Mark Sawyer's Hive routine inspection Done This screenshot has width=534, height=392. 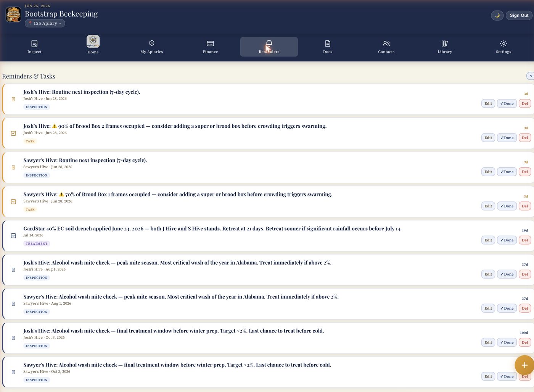[x=507, y=172]
